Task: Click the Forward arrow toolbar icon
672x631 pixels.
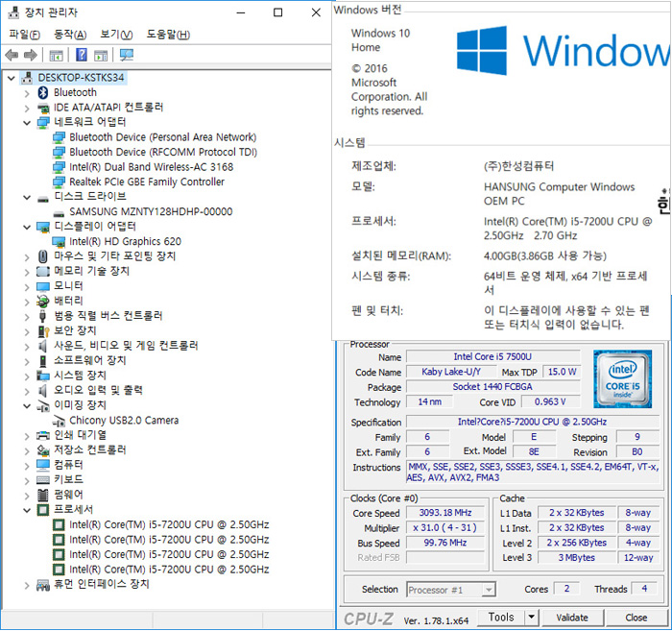Action: coord(31,55)
